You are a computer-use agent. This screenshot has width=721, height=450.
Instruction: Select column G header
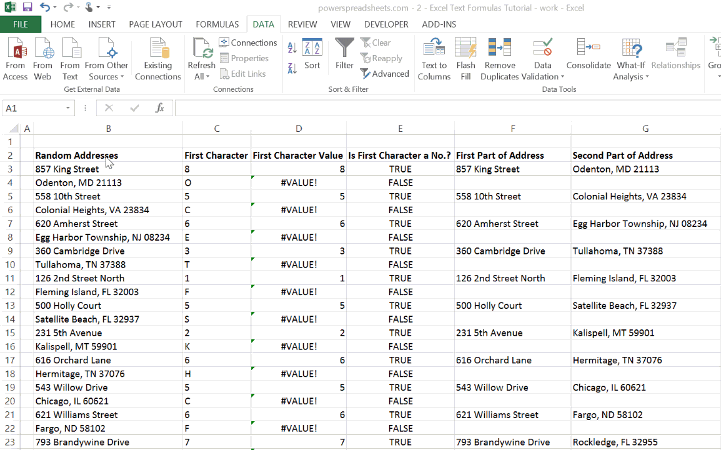645,129
